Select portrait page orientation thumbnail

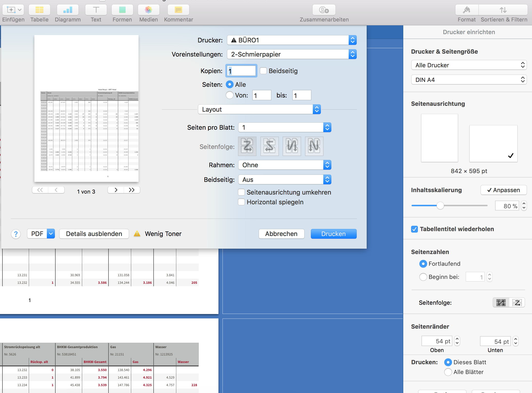pyautogui.click(x=439, y=138)
